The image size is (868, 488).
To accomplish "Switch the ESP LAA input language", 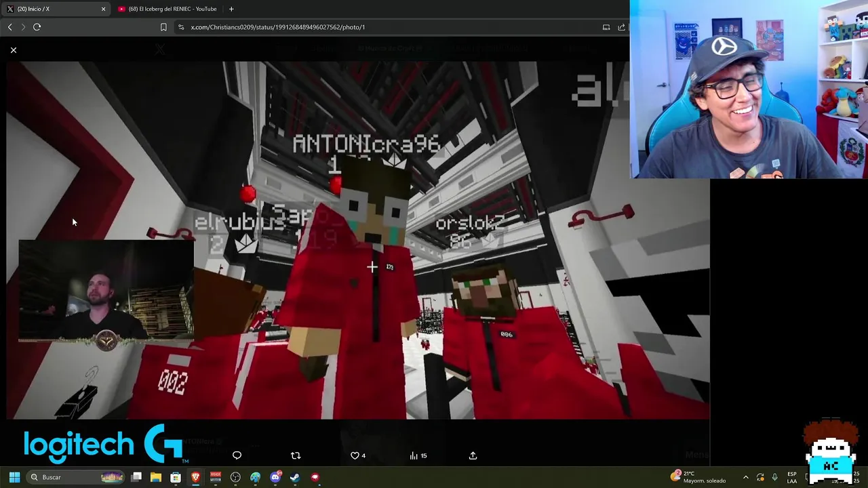I will coord(792,477).
